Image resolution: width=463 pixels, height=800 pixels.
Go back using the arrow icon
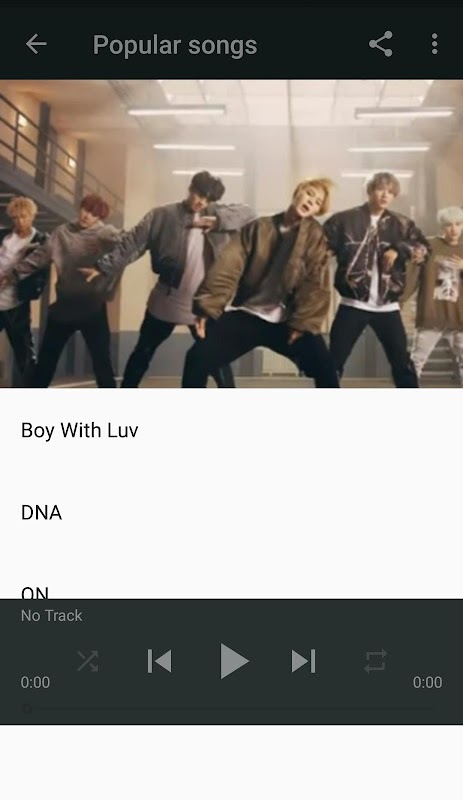click(36, 44)
